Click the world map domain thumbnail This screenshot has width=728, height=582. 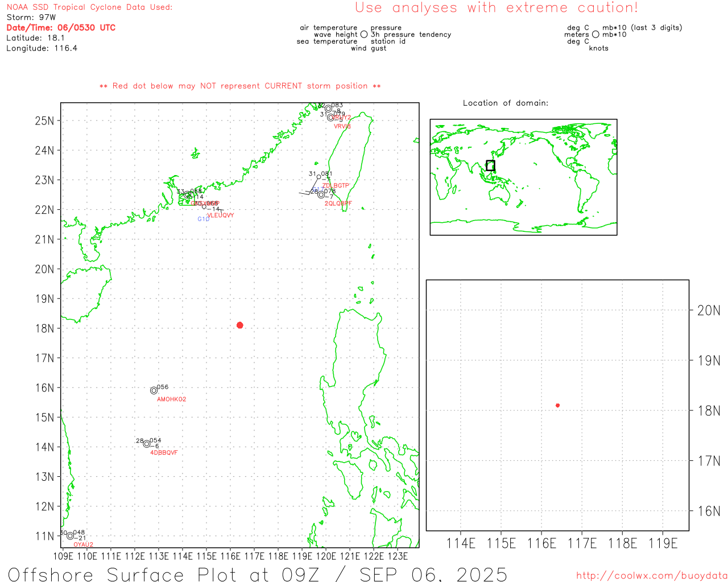pos(523,177)
